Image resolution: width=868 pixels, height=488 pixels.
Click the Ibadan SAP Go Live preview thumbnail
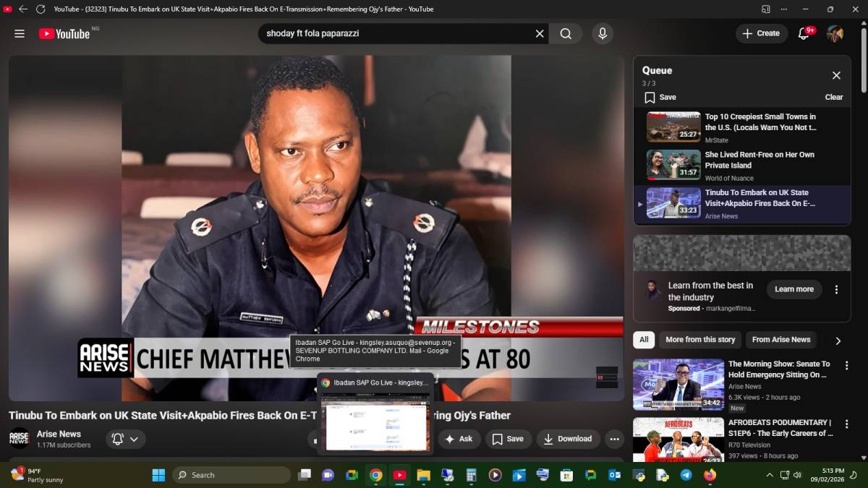pyautogui.click(x=376, y=421)
